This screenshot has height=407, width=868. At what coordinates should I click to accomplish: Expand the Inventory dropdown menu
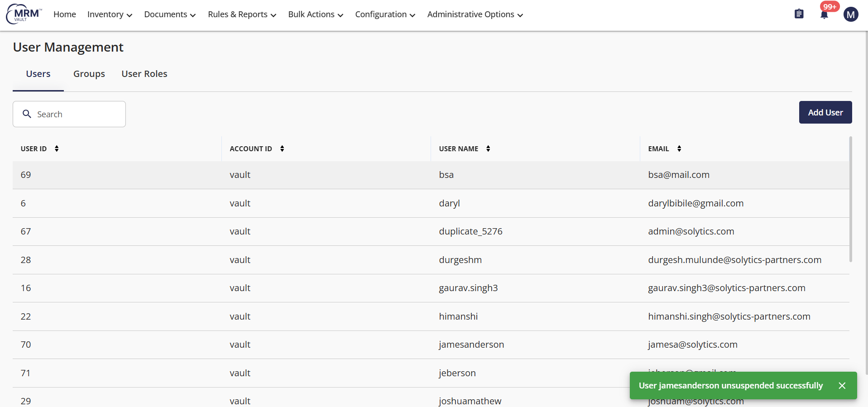(110, 14)
